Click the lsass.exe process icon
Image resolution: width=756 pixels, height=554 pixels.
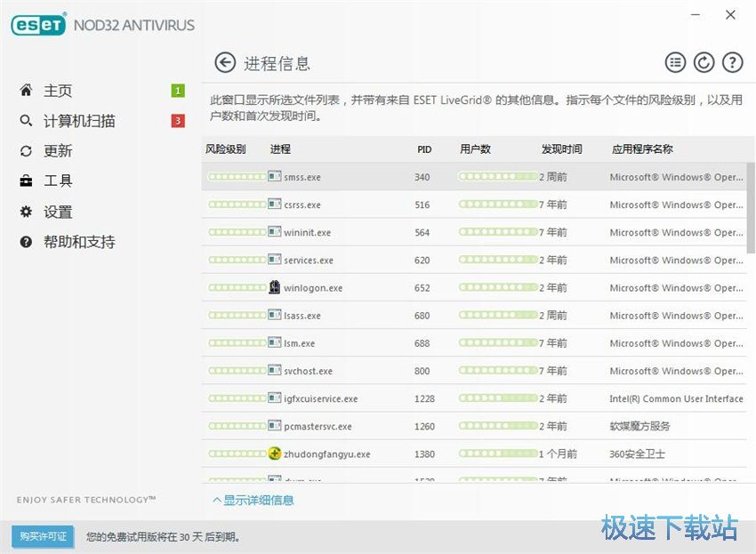coord(274,315)
